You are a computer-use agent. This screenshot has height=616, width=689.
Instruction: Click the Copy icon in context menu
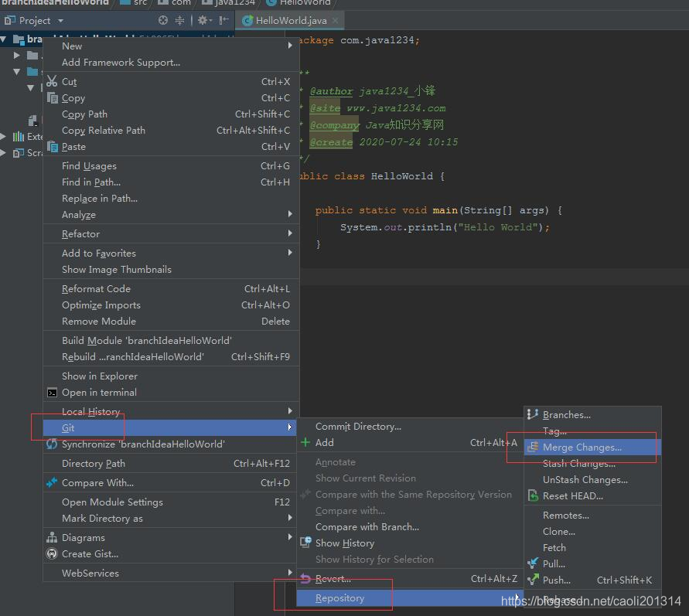tap(53, 97)
